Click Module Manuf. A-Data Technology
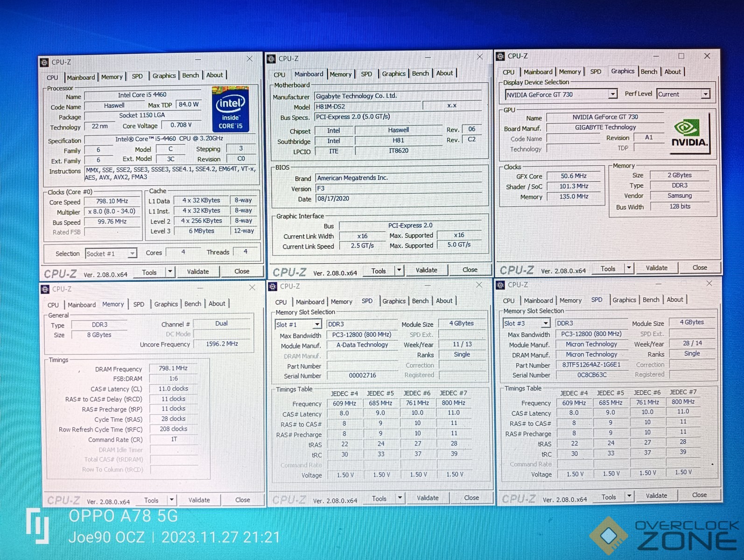The image size is (744, 560). 363,345
